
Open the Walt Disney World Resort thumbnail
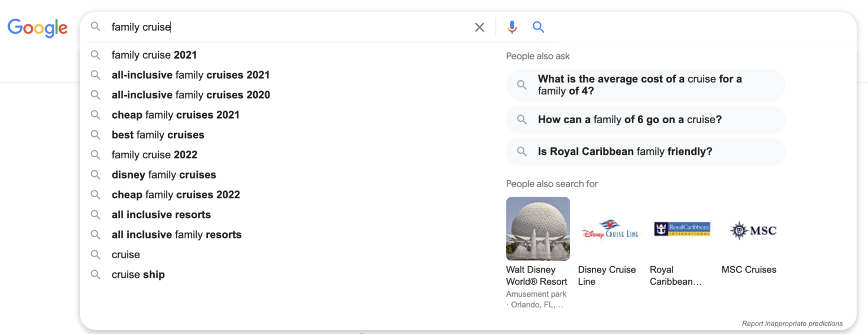[x=538, y=228]
